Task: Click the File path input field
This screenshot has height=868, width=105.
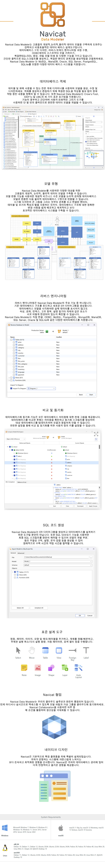Action: 56,557
